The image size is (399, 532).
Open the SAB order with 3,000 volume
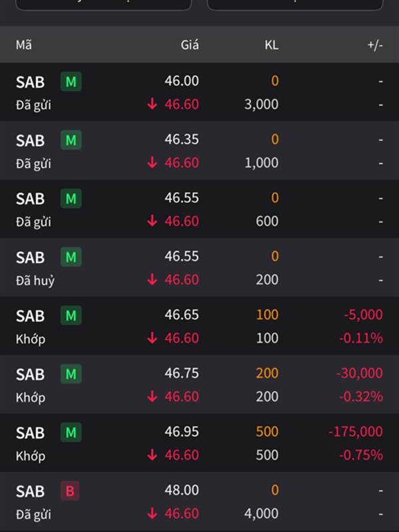pos(199,92)
